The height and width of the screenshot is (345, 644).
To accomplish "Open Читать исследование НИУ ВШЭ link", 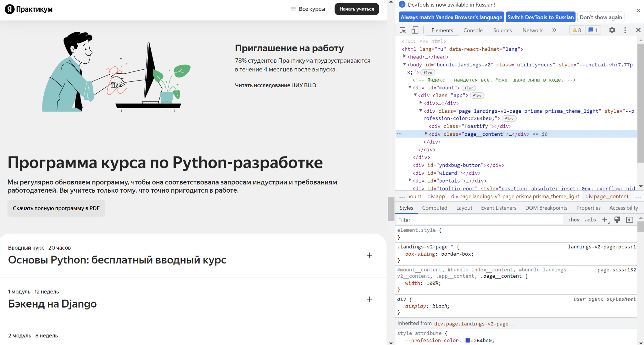I will pos(275,85).
